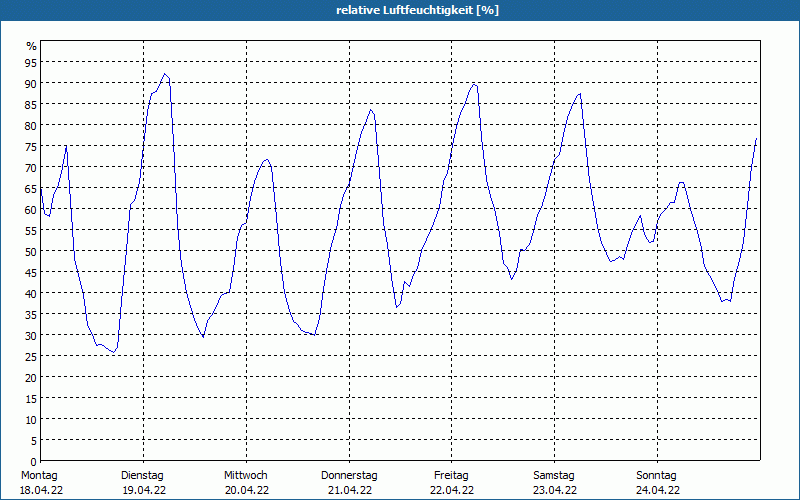The width and height of the screenshot is (800, 500).
Task: Click the date label '21.04.22'
Action: 349,490
